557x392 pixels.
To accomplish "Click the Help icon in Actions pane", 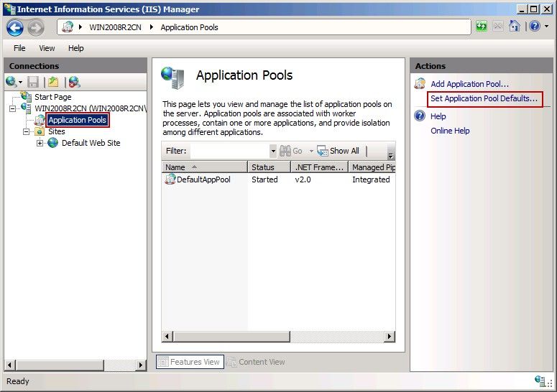I will click(420, 116).
